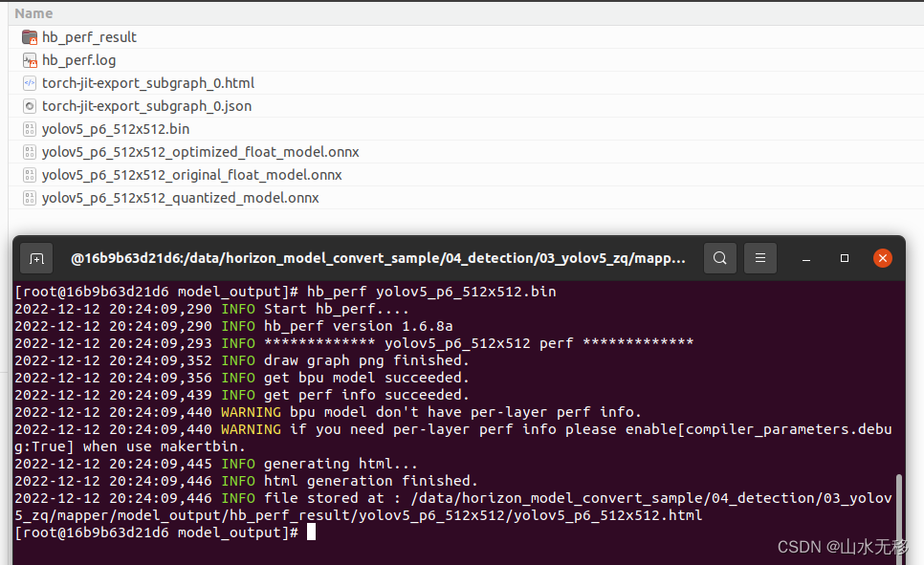Select the hb_perf.log file name
This screenshot has height=565, width=924.
(x=79, y=60)
